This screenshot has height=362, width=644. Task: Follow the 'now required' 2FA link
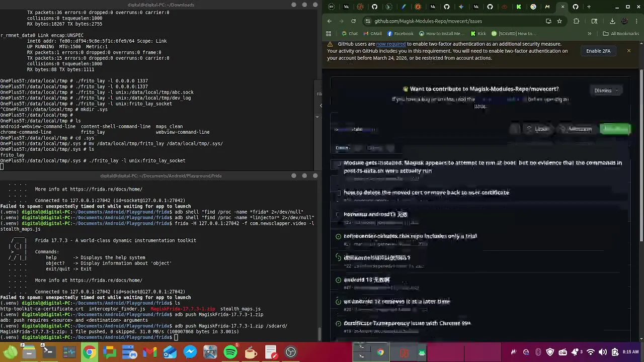(x=391, y=44)
